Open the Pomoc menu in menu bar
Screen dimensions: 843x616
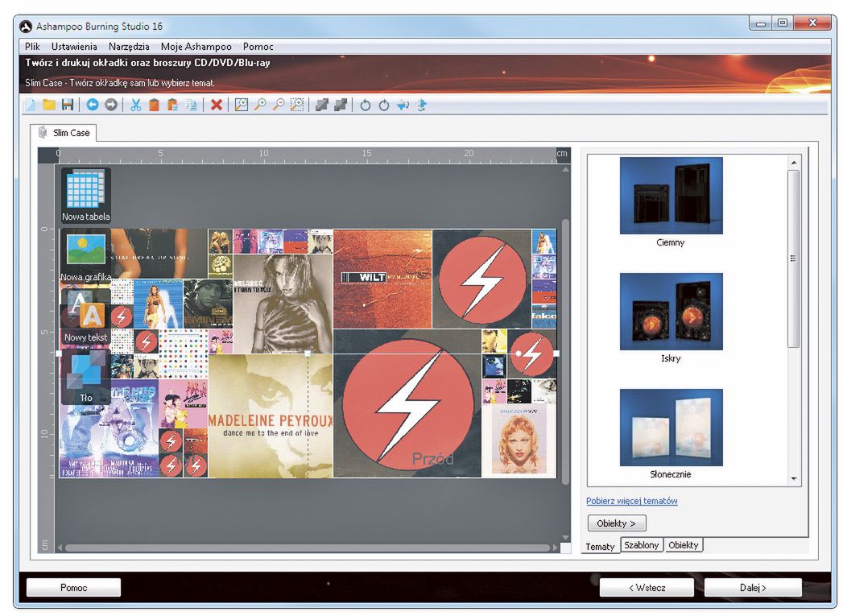click(x=258, y=47)
